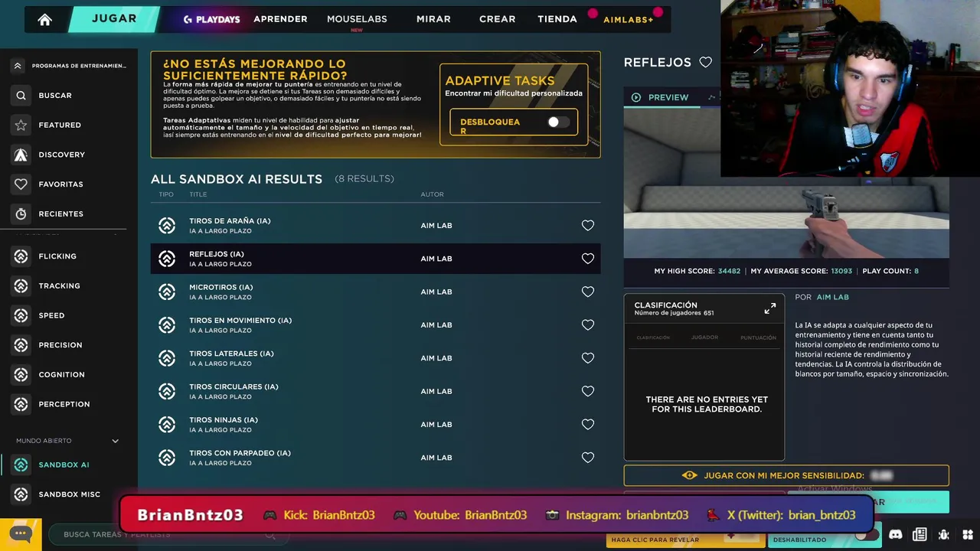The height and width of the screenshot is (551, 980).
Task: Open the Buscar search sidebar item
Action: (54, 96)
